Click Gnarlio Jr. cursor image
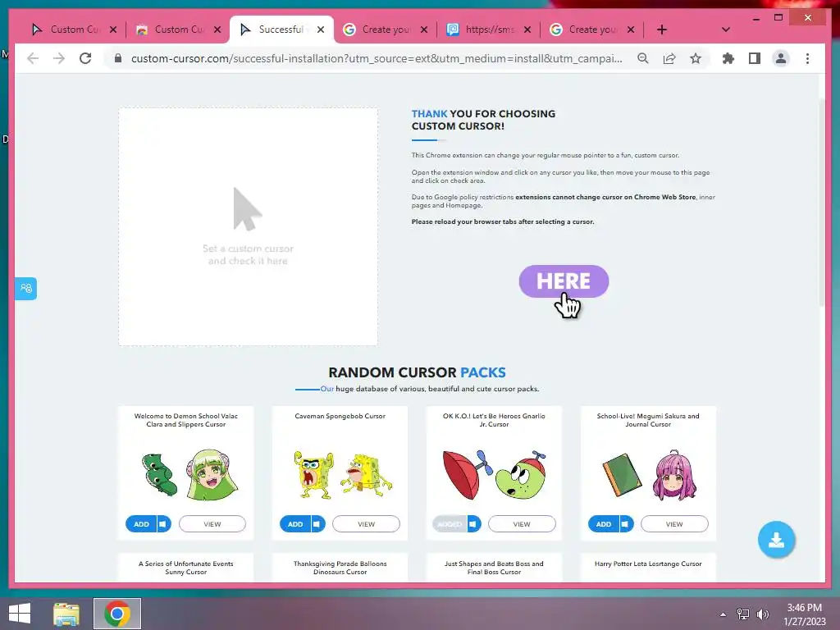 [x=495, y=474]
